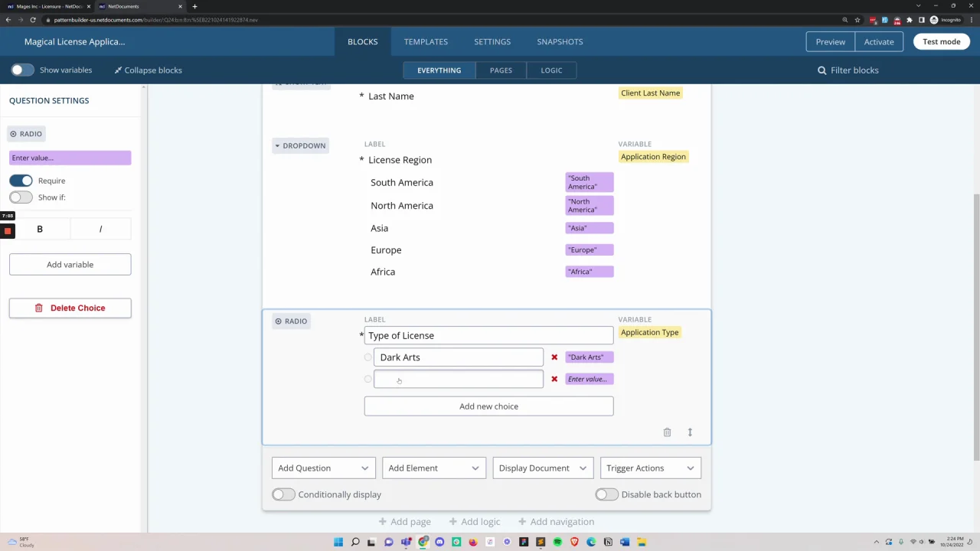Enable the Show if toggle

[21, 197]
